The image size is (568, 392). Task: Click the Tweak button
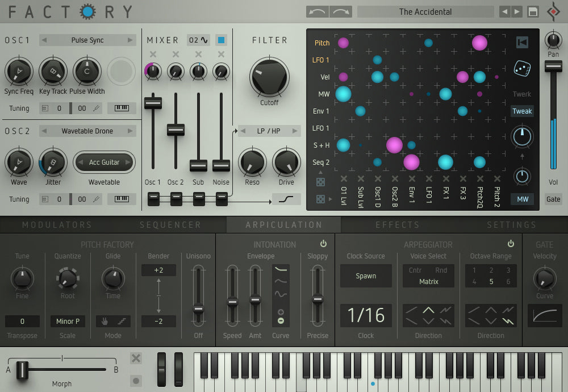click(521, 111)
